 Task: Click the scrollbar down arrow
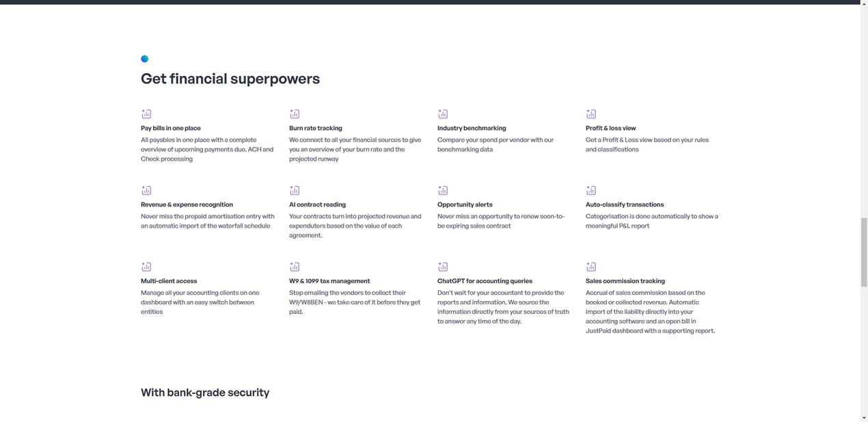864,417
